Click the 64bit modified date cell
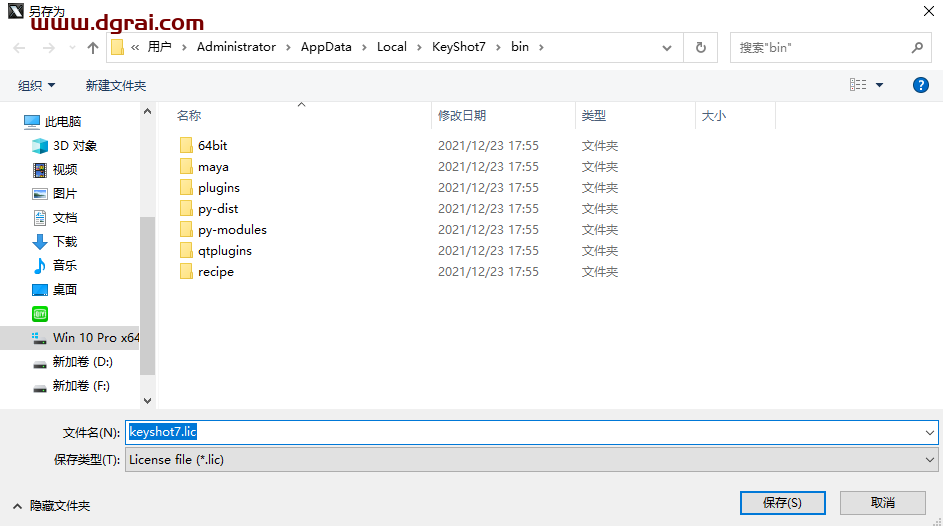943x526 pixels. (488, 145)
